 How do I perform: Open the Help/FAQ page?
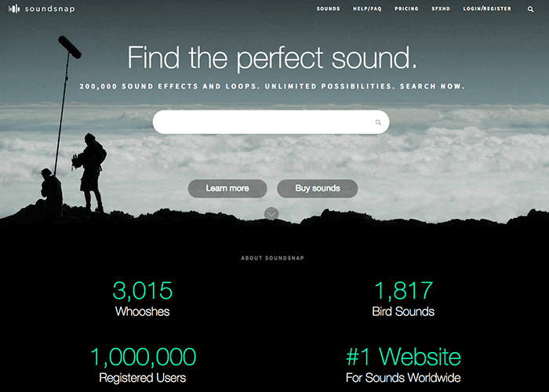[367, 9]
